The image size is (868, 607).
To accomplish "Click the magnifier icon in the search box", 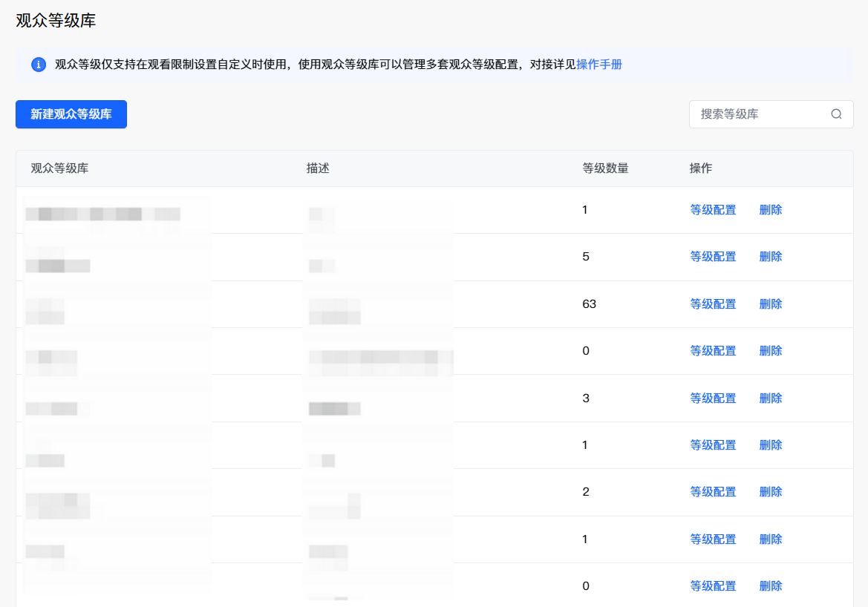I will click(836, 114).
